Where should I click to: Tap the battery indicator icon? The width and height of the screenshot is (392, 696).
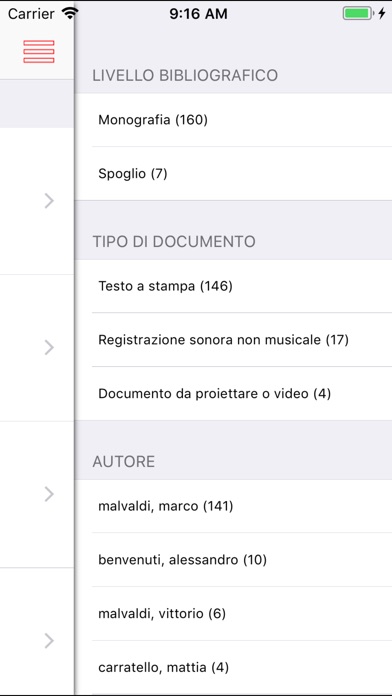357,14
